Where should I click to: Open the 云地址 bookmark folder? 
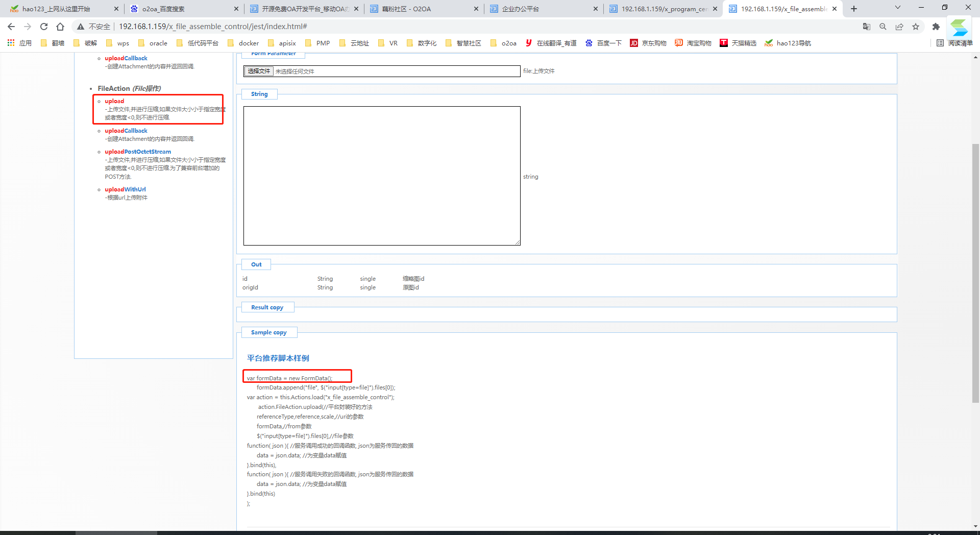click(x=354, y=43)
